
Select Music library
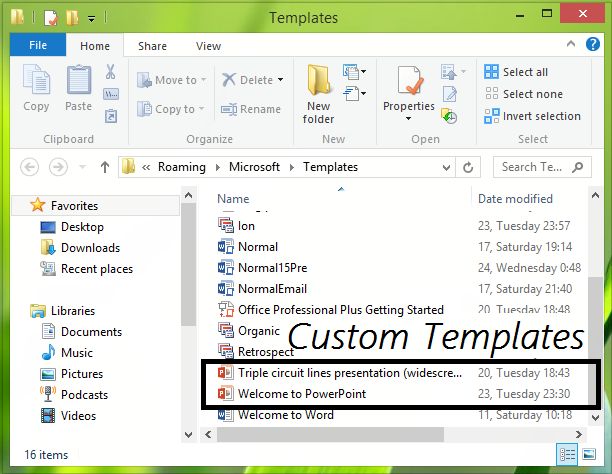67,353
